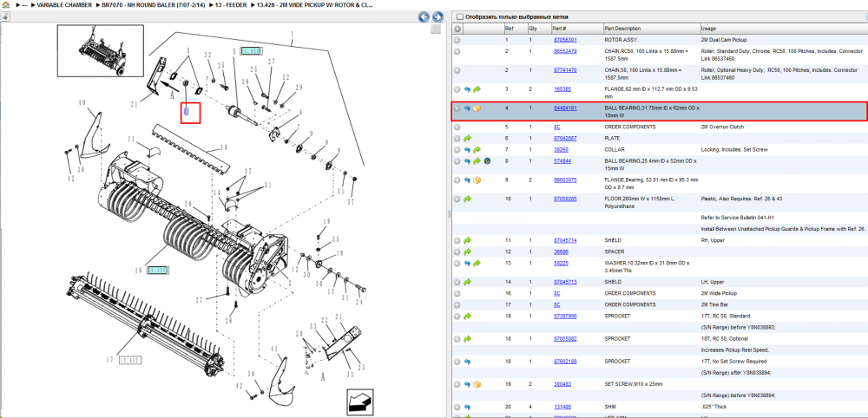The height and width of the screenshot is (418, 868).
Task: Open part number 86552479 link
Action: (x=565, y=51)
